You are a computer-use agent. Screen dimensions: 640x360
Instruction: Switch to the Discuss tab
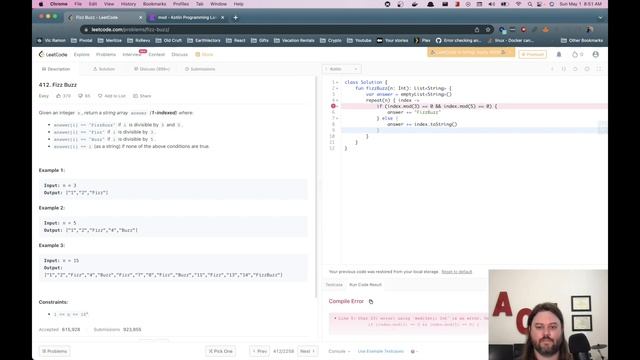[x=152, y=69]
